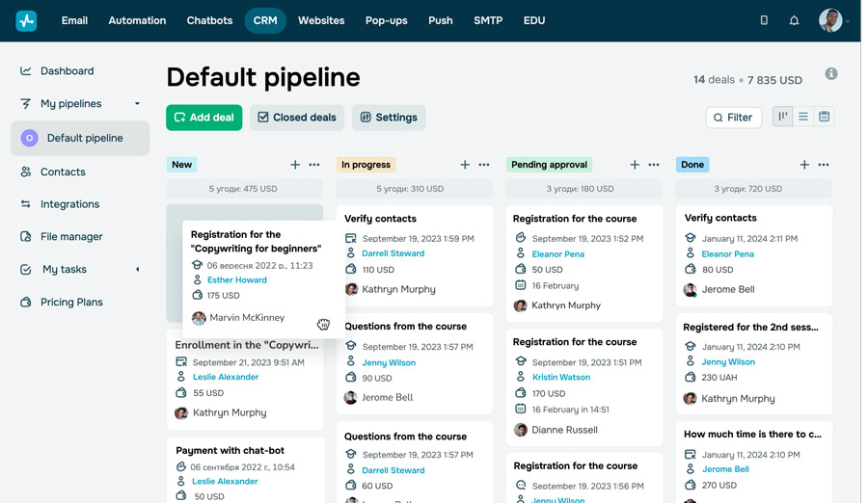Switch to kanban board view
Screen dimensions: 868x503
tap(783, 117)
